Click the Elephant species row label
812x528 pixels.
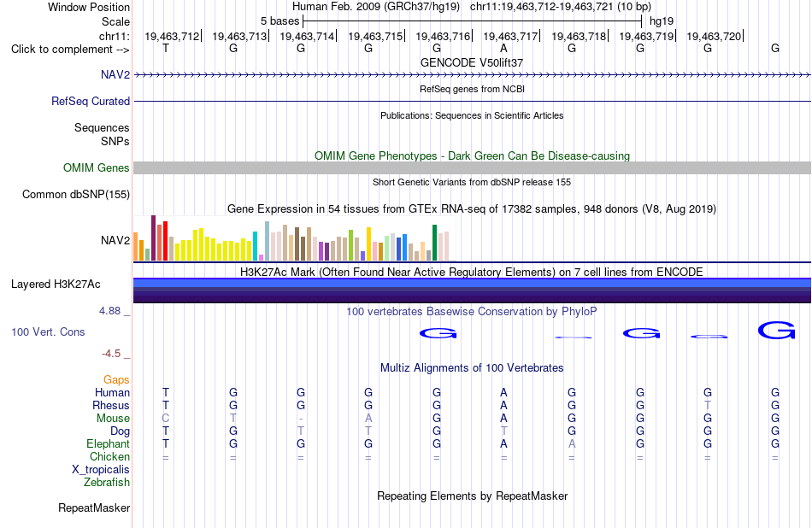(x=108, y=443)
